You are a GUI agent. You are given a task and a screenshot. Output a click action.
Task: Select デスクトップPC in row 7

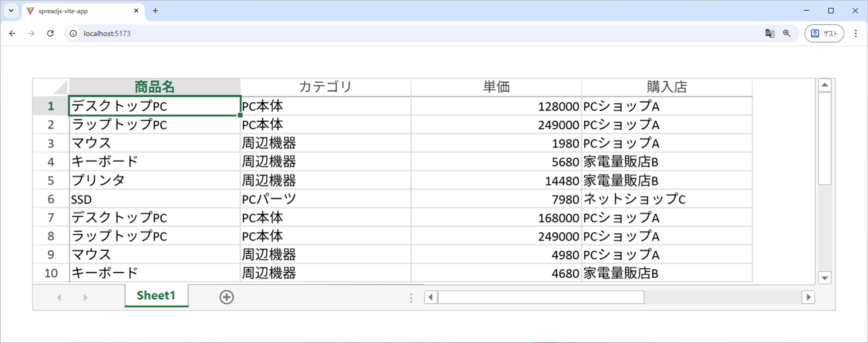click(x=155, y=217)
